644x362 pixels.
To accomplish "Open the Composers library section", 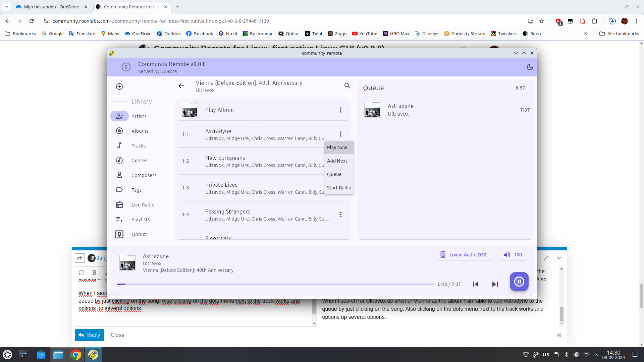I will [x=144, y=175].
